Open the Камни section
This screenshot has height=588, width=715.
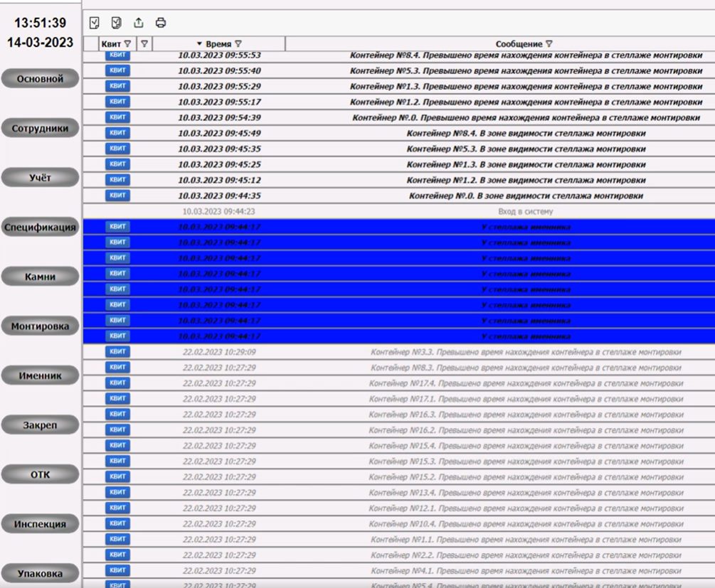[40, 276]
